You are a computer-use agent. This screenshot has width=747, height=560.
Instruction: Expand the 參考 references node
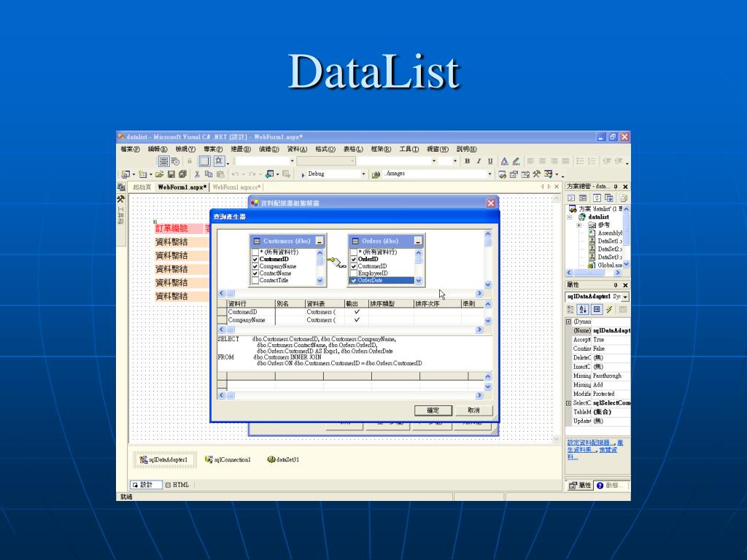coord(579,225)
